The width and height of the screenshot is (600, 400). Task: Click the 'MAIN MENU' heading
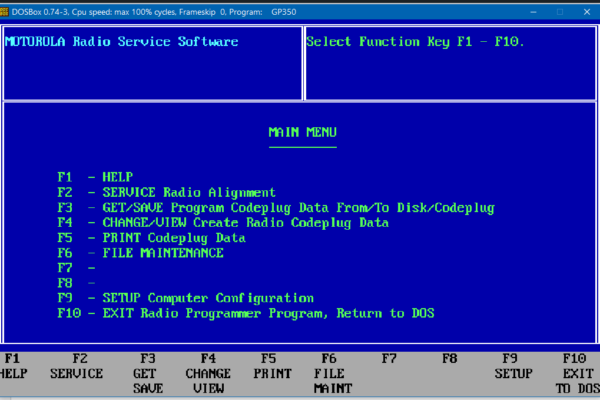303,132
